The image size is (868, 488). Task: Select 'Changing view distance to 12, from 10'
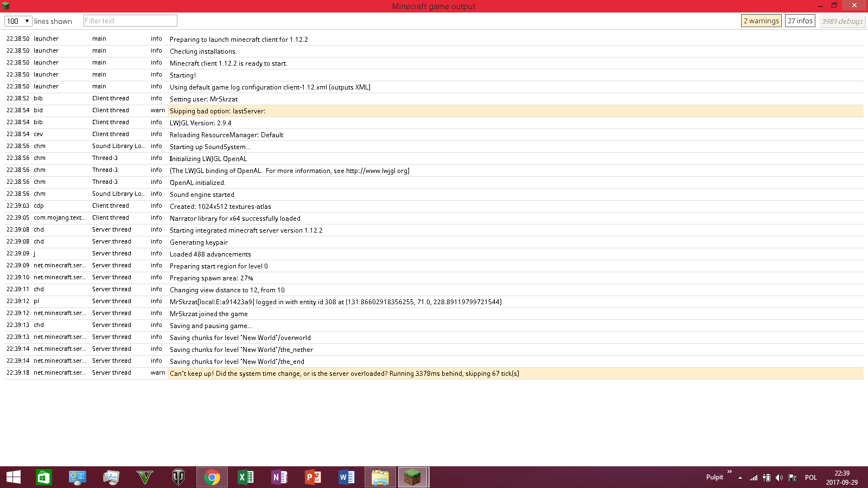click(227, 290)
